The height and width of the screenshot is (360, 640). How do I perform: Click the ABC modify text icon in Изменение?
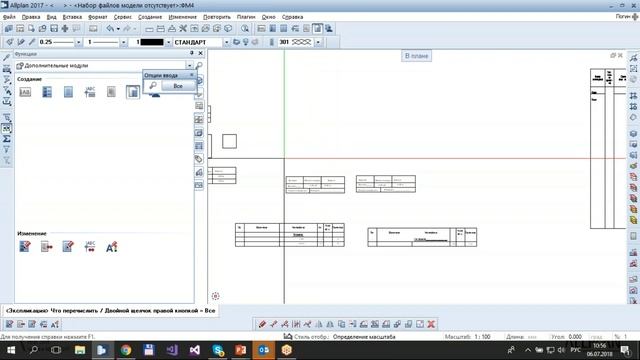pos(90,247)
